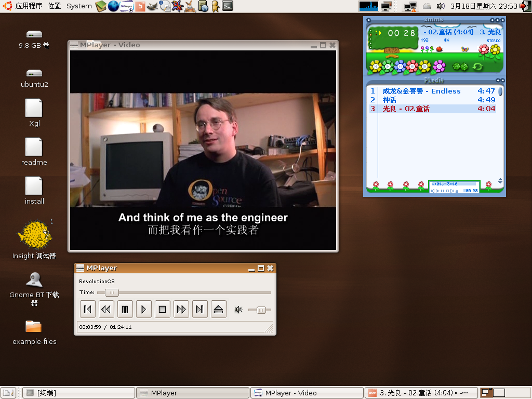Select playlist entry 2 神话
The width and height of the screenshot is (532, 399).
point(433,100)
